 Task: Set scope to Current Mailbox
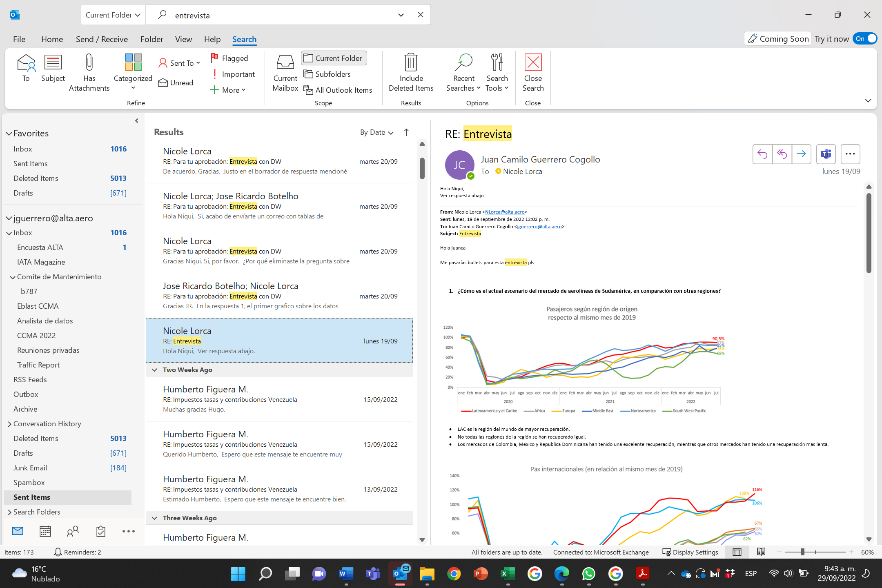tap(285, 73)
